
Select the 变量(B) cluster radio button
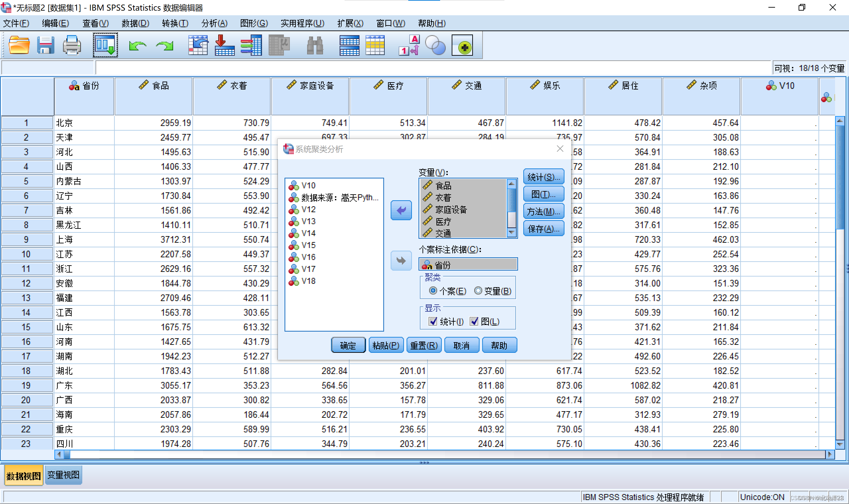coord(478,291)
